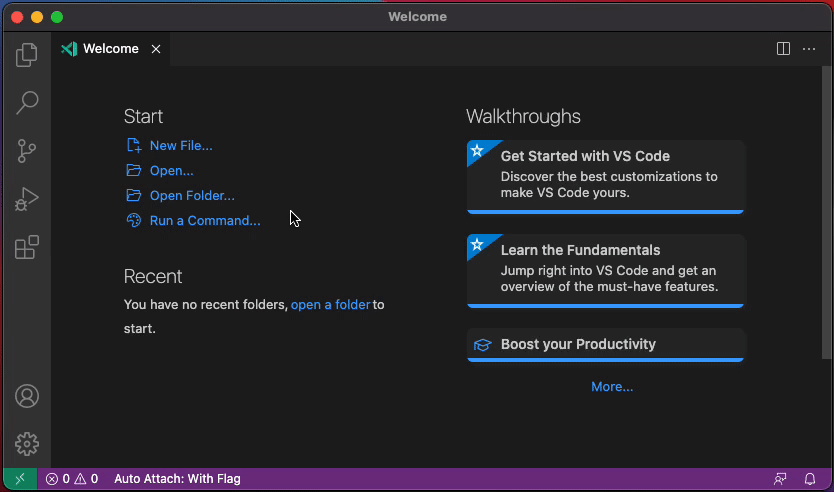The width and height of the screenshot is (834, 492).
Task: Open the Explorer view in activity bar
Action: pyautogui.click(x=27, y=55)
